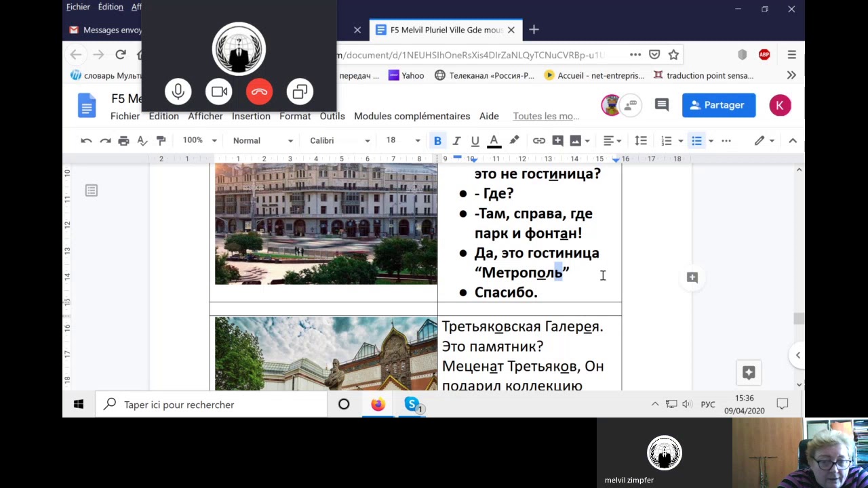Reload the page in Firefox

tap(121, 55)
